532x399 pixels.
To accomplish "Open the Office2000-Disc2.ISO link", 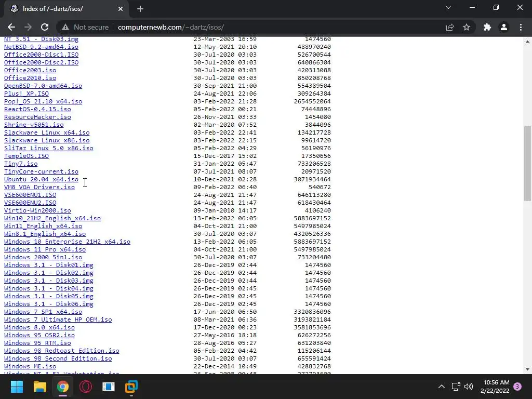I will (x=41, y=62).
